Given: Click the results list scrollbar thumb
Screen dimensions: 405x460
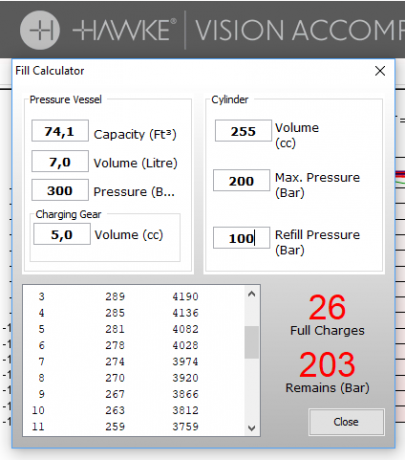Looking at the screenshot, I should coord(252,342).
